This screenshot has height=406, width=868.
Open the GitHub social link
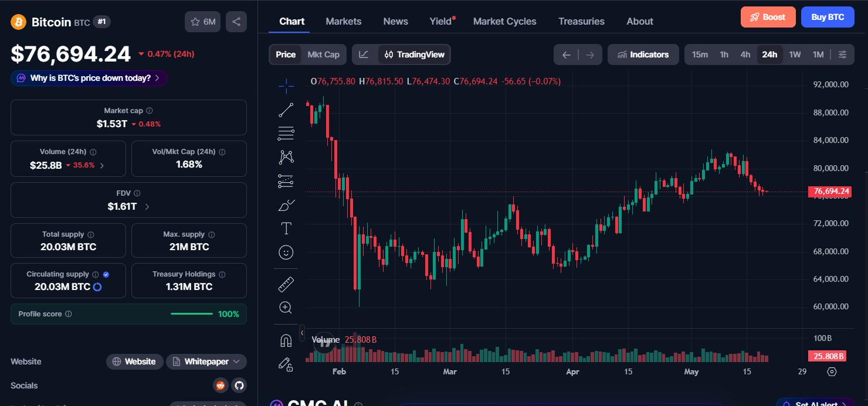(238, 385)
